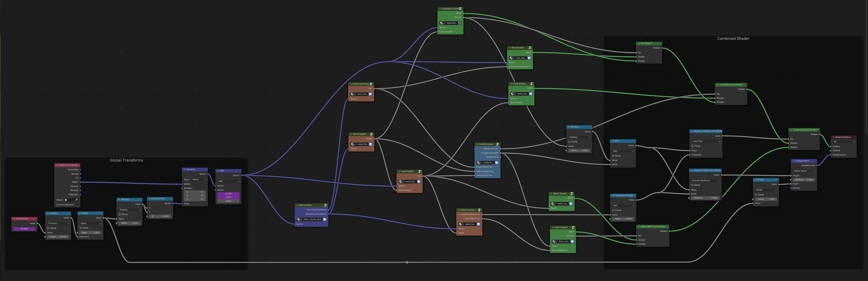
Task: Click group icon on Island Height node header
Action: 371,134
